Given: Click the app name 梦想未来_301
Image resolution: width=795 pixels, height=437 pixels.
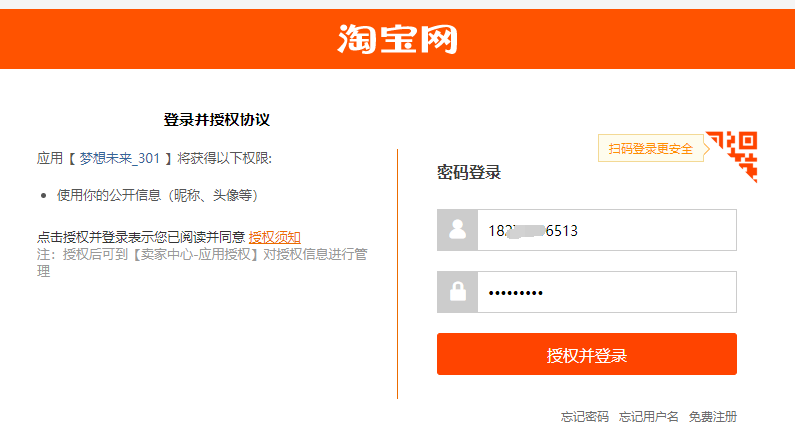Looking at the screenshot, I should 120,158.
